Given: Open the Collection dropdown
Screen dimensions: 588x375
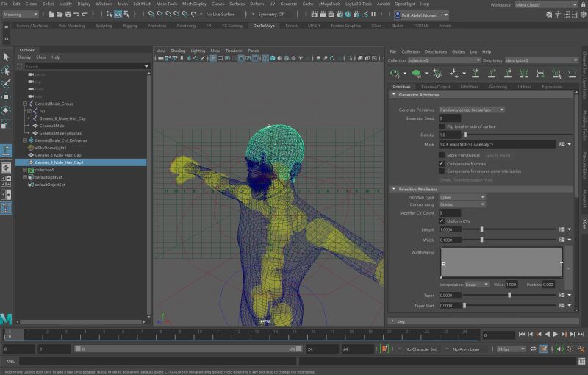Looking at the screenshot, I should (444, 60).
